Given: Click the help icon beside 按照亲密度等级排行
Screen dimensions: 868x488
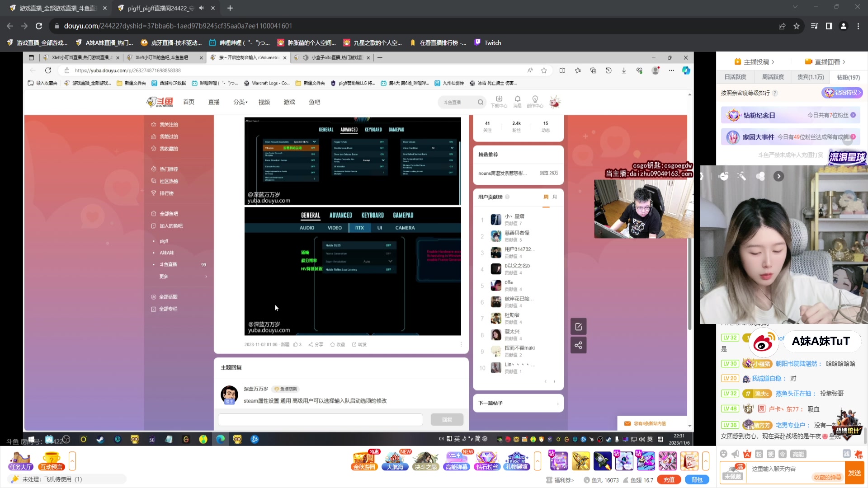Looking at the screenshot, I should [775, 93].
